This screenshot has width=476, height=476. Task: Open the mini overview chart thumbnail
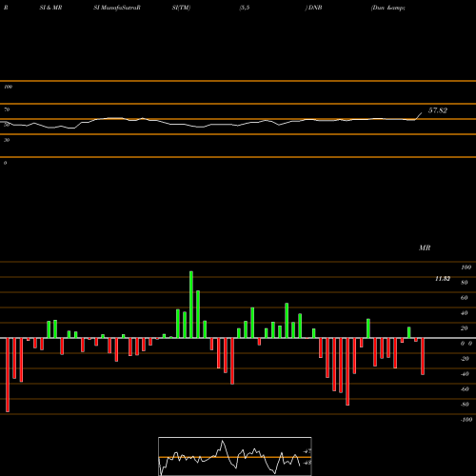235,456
